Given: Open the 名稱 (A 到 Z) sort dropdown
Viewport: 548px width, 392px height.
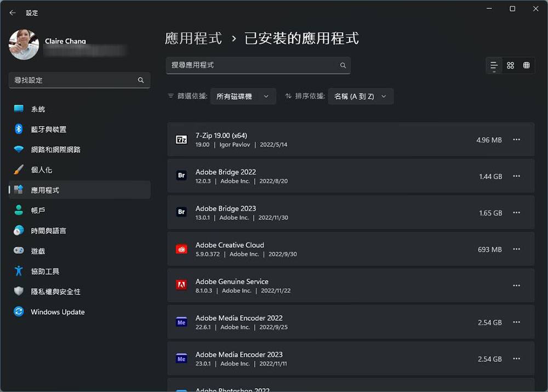Looking at the screenshot, I should pos(360,96).
